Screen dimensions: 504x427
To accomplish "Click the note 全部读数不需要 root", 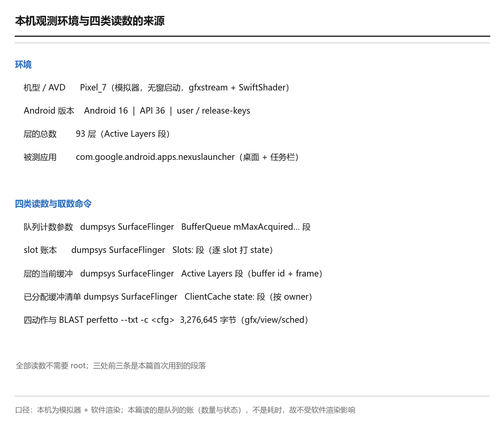I will coord(111,366).
